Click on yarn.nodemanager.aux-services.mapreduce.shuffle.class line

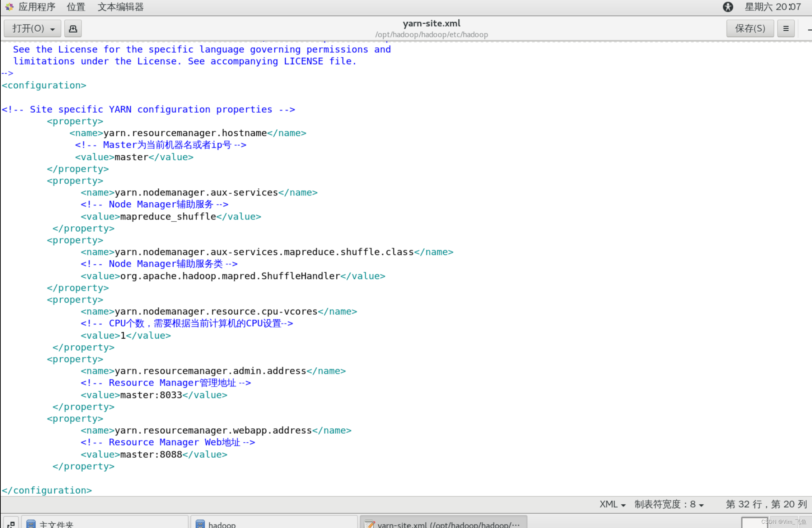(267, 252)
